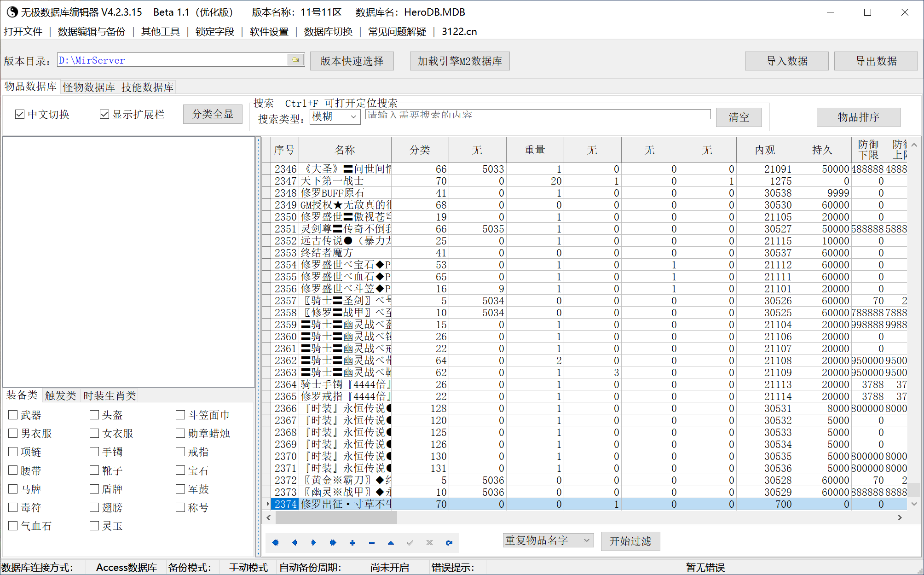Refresh data navigator icon
924x575 pixels.
click(x=449, y=543)
